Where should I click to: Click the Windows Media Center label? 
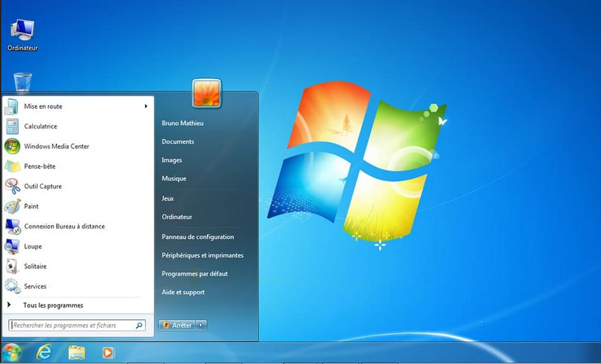coord(57,146)
